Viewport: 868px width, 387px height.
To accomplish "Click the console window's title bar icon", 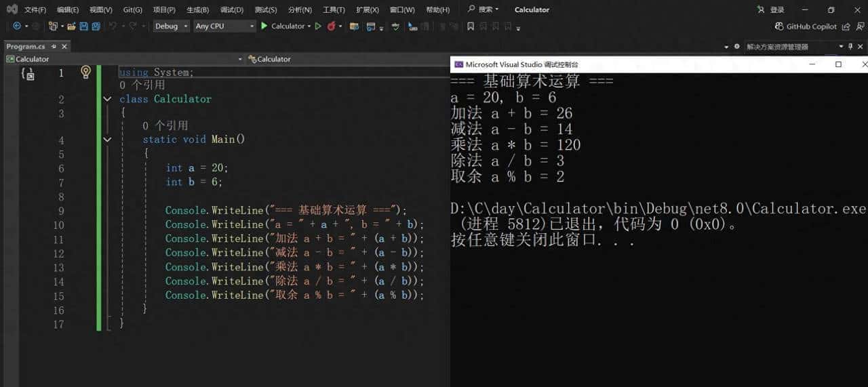I will [x=458, y=64].
